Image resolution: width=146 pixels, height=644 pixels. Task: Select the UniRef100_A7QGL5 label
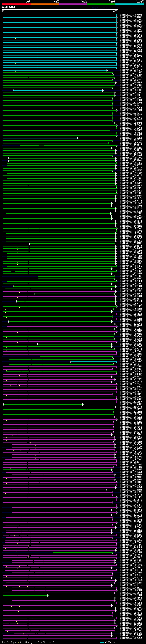pos(131,138)
